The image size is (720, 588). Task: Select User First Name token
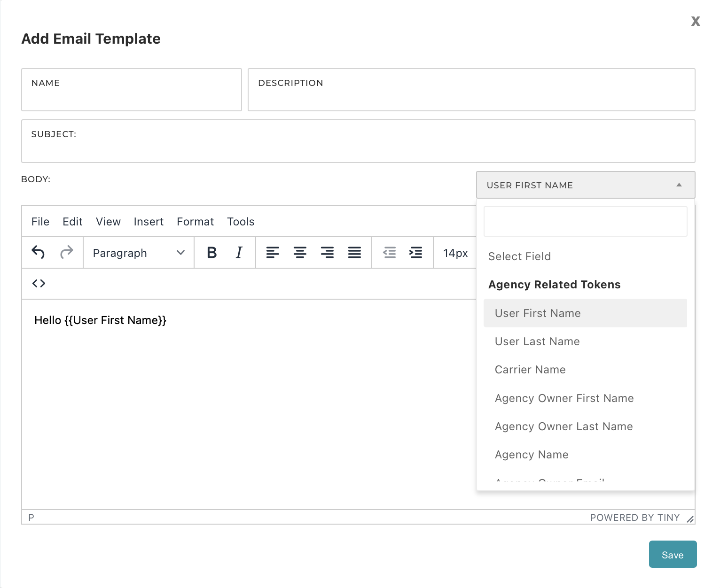pos(586,313)
